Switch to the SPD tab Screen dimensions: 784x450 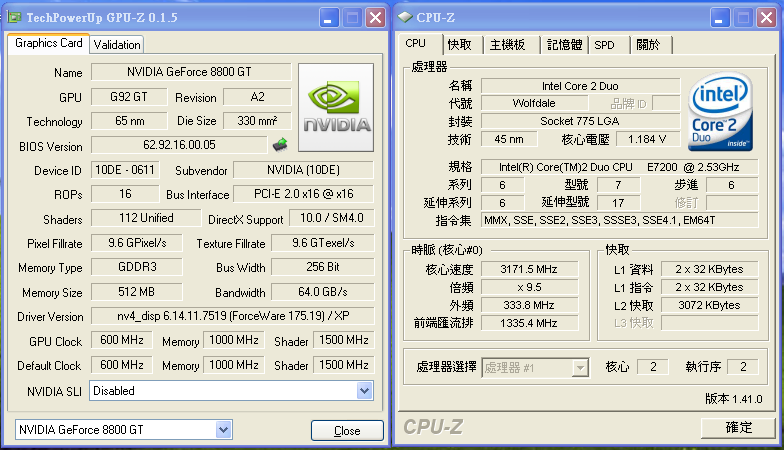(x=604, y=45)
